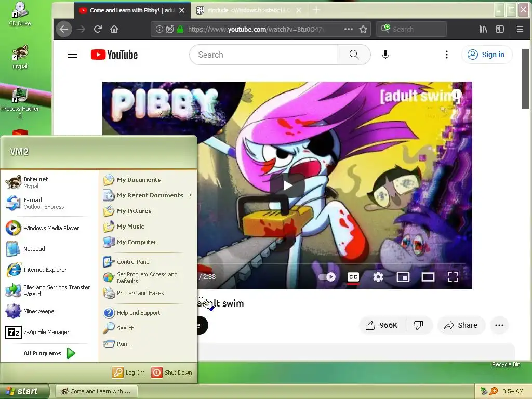532x399 pixels.
Task: Switch to the Pibby YouTube browser tab
Action: click(131, 10)
